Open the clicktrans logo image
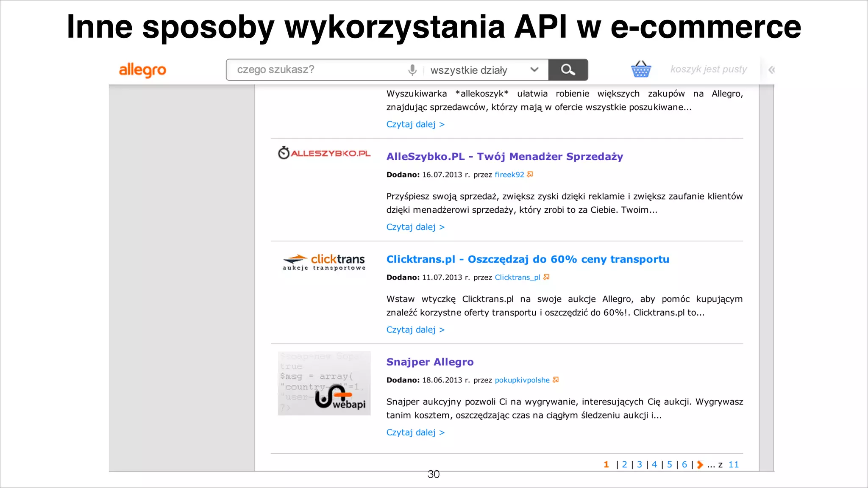The height and width of the screenshot is (488, 868). pyautogui.click(x=324, y=262)
